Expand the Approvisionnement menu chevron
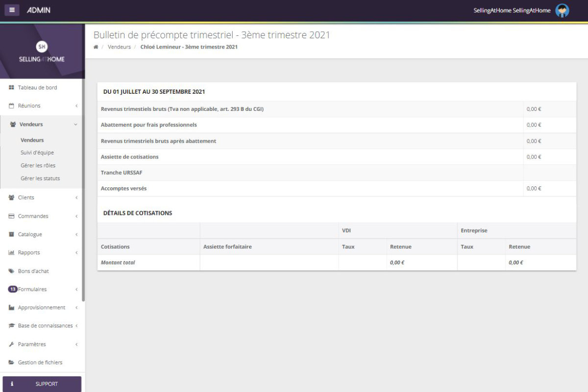The width and height of the screenshot is (588, 392). click(76, 308)
